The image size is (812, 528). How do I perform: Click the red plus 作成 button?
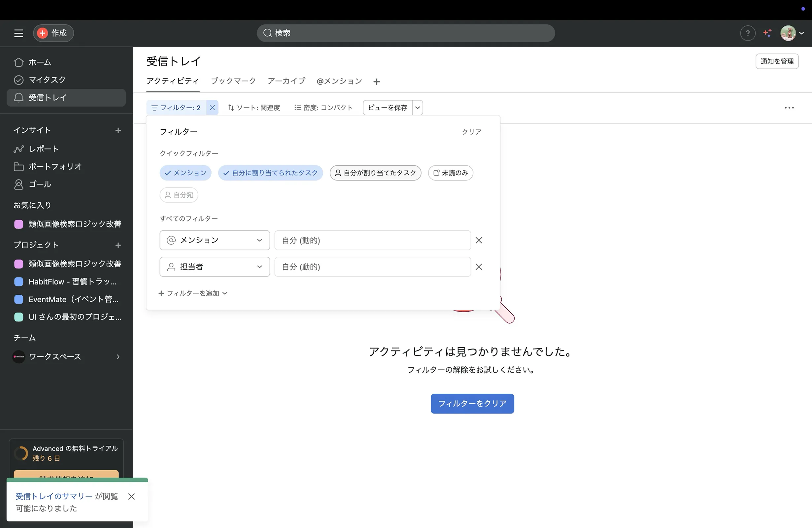tap(53, 33)
